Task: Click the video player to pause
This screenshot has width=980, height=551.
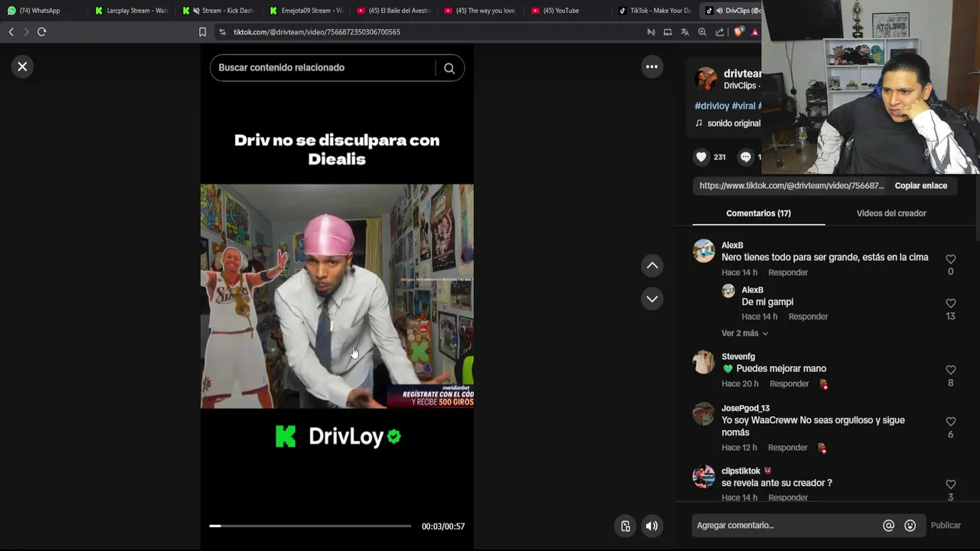Action: tap(337, 296)
